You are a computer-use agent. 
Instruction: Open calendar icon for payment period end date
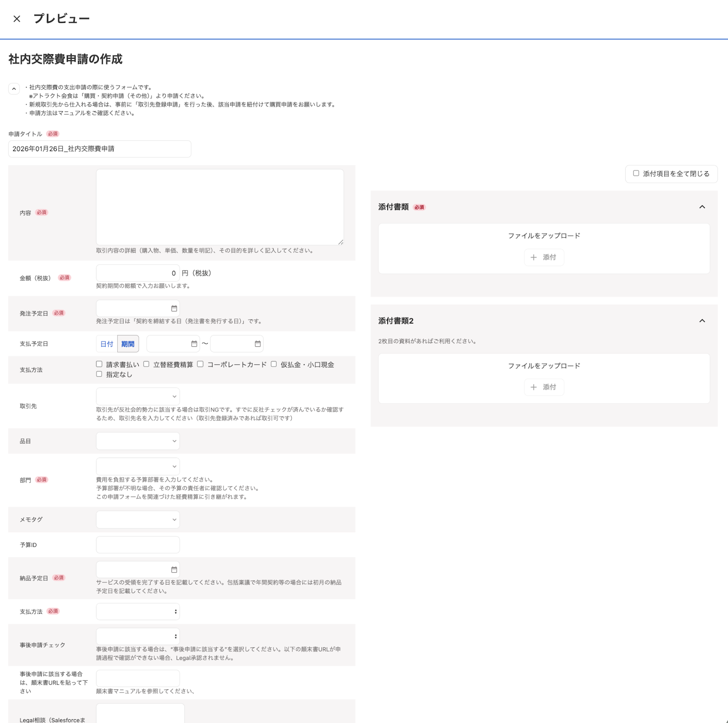(258, 344)
